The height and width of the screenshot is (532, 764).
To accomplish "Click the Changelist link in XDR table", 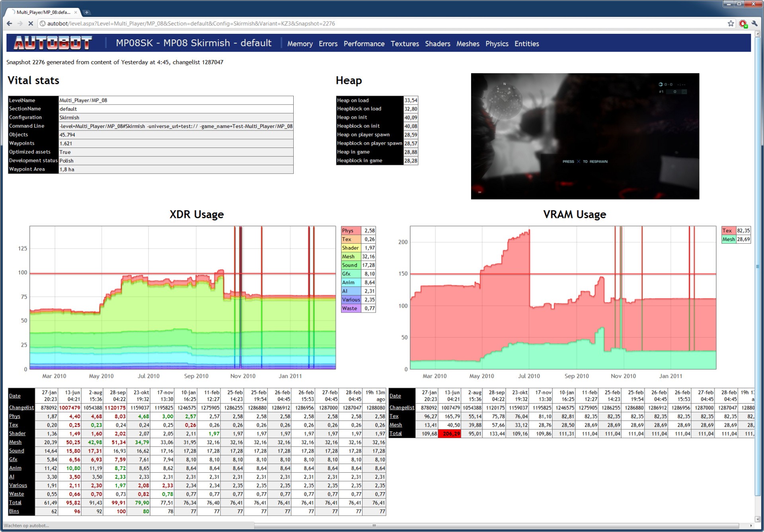I will pyautogui.click(x=21, y=408).
